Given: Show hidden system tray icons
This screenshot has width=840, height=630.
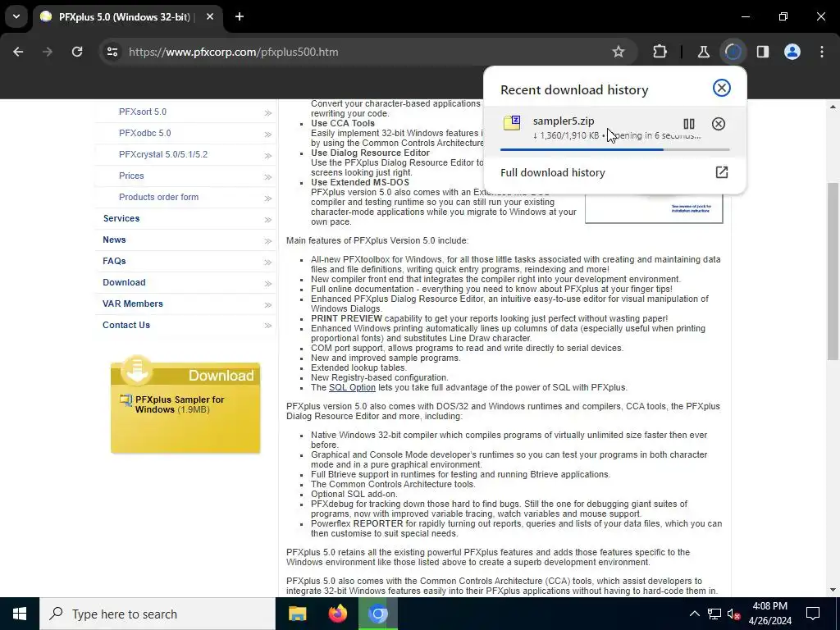Looking at the screenshot, I should (x=694, y=614).
